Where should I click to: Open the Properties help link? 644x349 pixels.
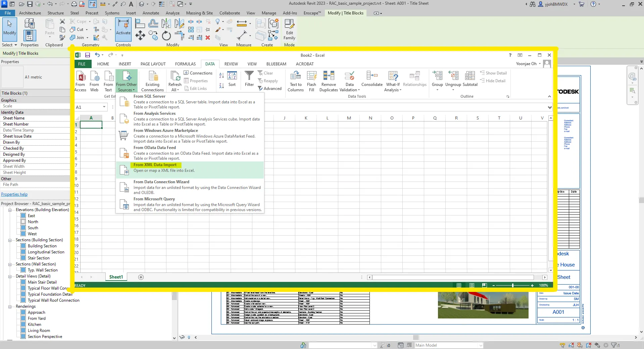[14, 194]
